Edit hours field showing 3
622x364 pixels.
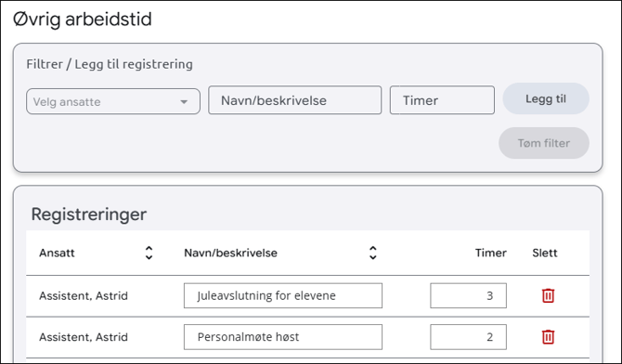click(x=468, y=295)
